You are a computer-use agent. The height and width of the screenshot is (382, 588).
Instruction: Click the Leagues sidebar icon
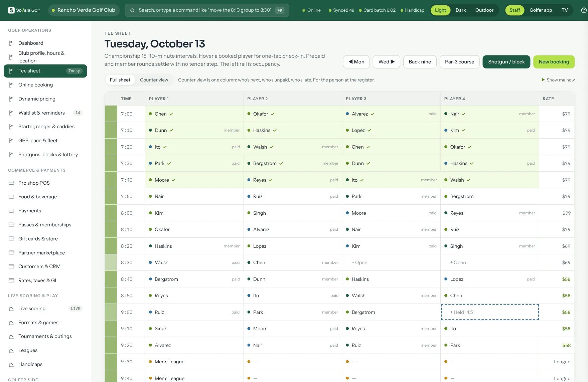point(11,351)
